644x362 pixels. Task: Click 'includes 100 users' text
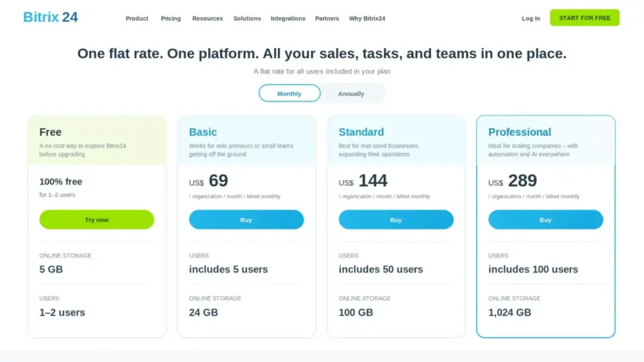pos(533,269)
